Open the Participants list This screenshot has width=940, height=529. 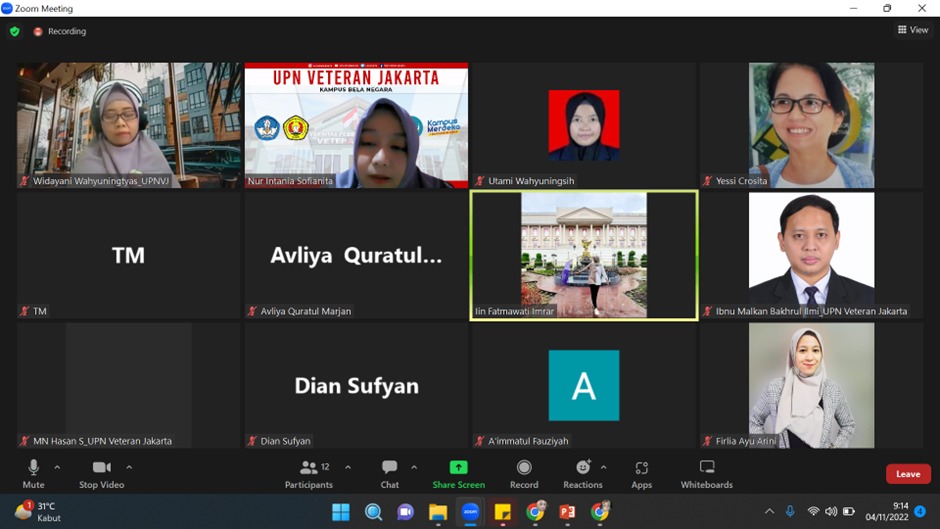(x=308, y=468)
